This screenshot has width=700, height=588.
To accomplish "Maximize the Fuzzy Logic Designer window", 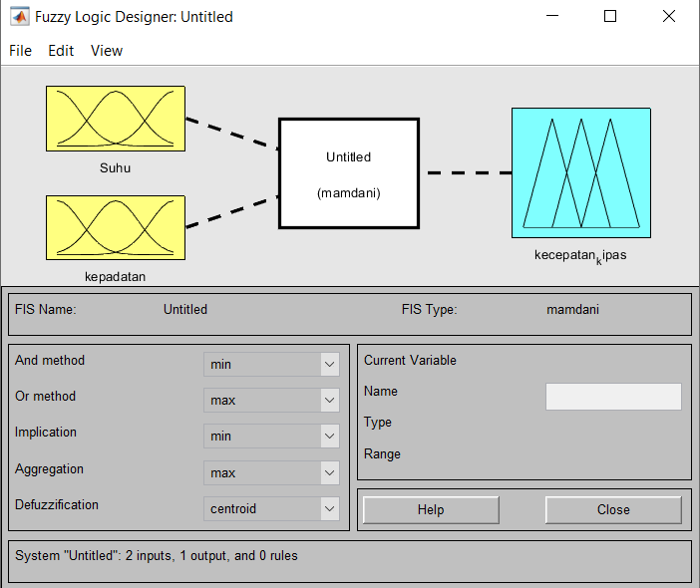I will pos(610,16).
